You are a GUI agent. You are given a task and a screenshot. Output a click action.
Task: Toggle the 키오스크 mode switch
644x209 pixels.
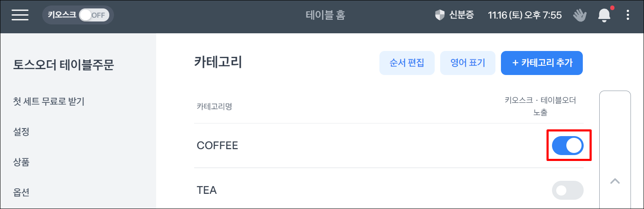[x=94, y=16]
